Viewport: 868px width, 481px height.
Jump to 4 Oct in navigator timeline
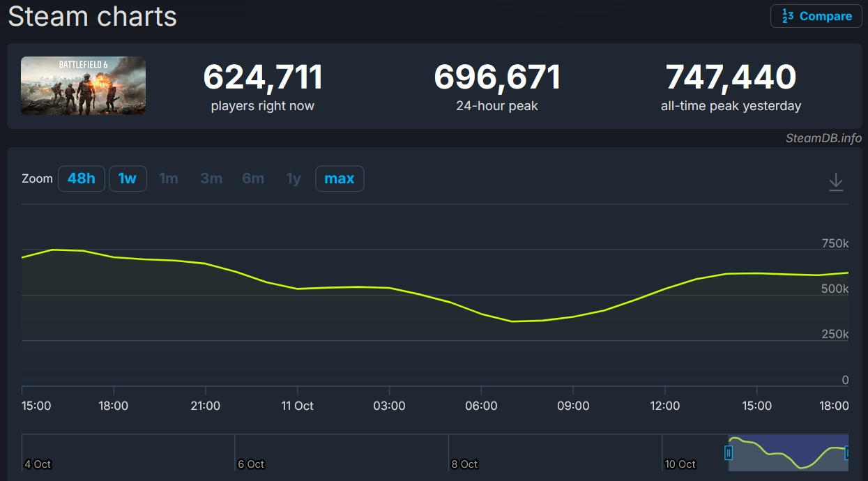click(38, 464)
